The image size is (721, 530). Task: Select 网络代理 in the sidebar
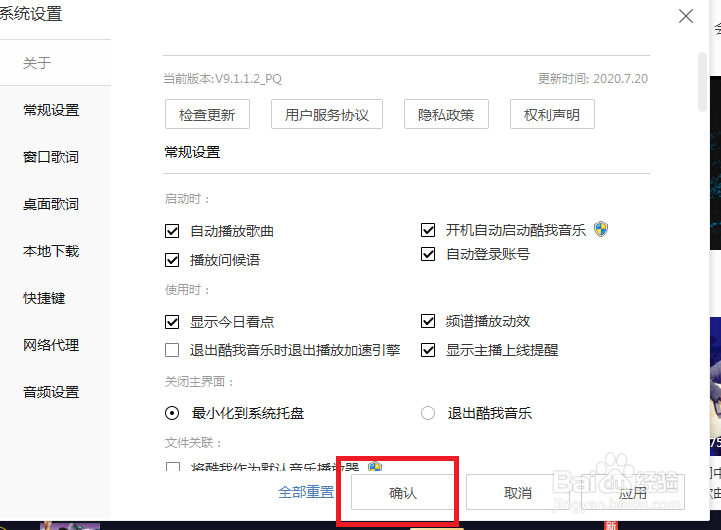point(51,345)
